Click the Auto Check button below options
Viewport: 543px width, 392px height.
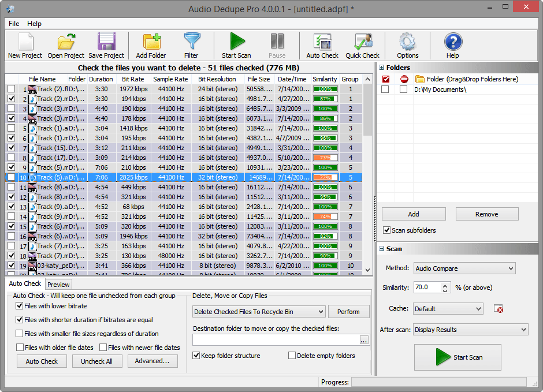(42, 361)
